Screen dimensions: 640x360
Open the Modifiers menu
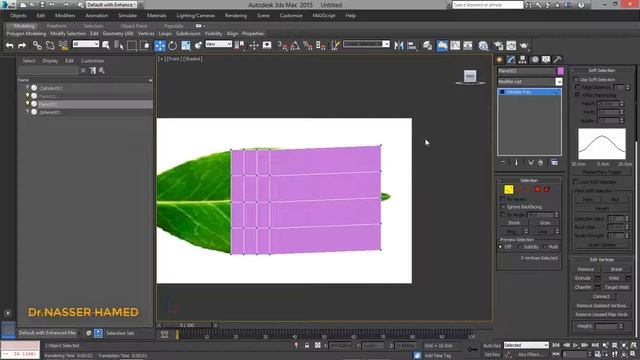[x=65, y=16]
